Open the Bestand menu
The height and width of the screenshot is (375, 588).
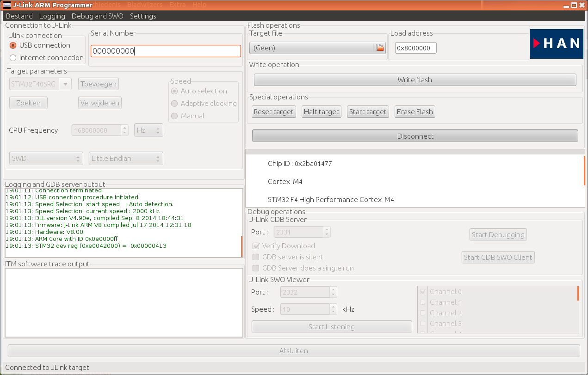[x=19, y=16]
